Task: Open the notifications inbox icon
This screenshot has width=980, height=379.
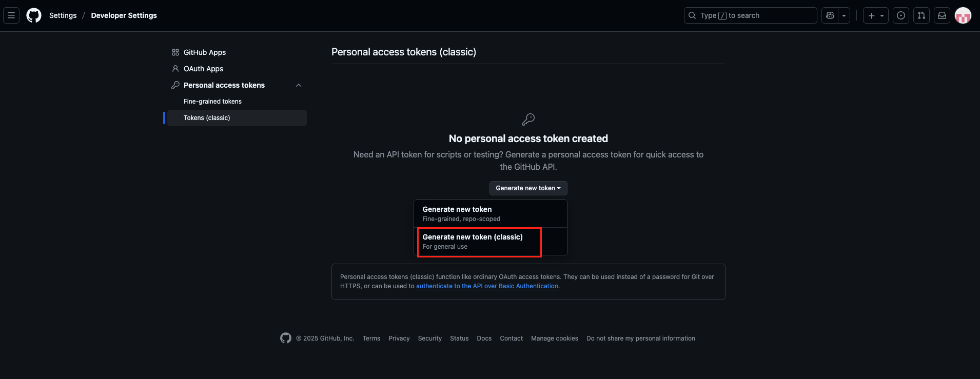Action: coord(942,15)
